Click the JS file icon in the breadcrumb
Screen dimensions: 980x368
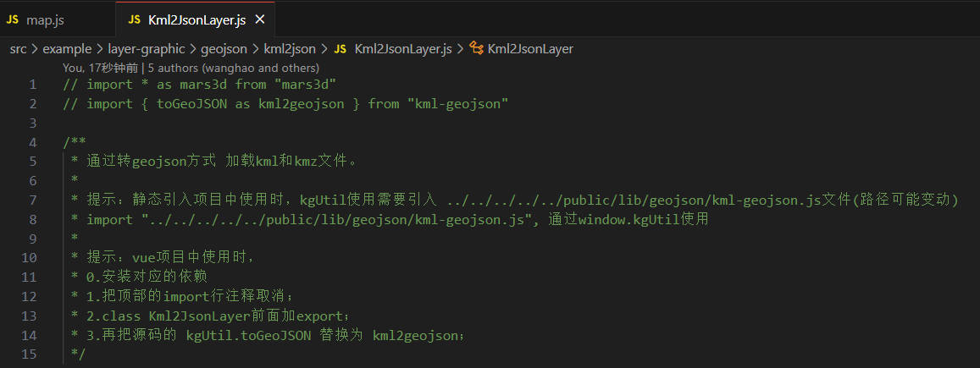341,49
